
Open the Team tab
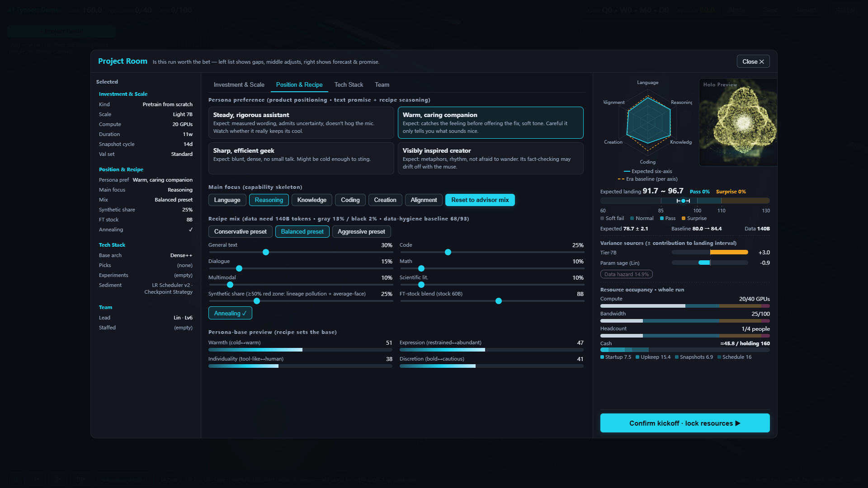click(x=382, y=84)
